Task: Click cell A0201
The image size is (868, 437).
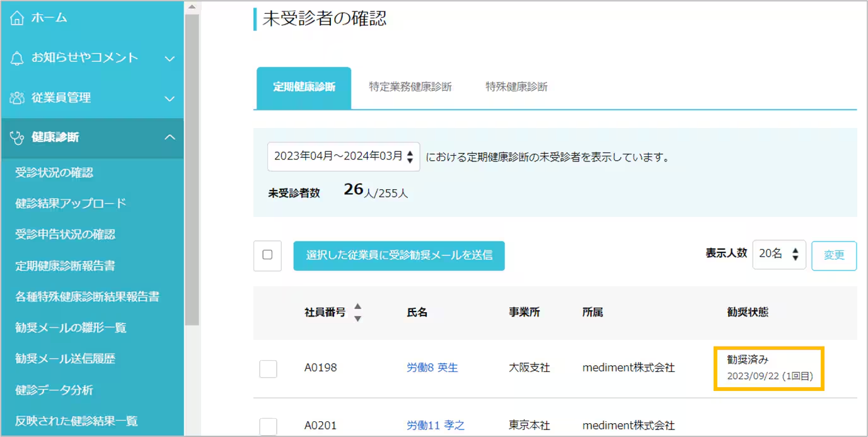Action: pyautogui.click(x=320, y=426)
